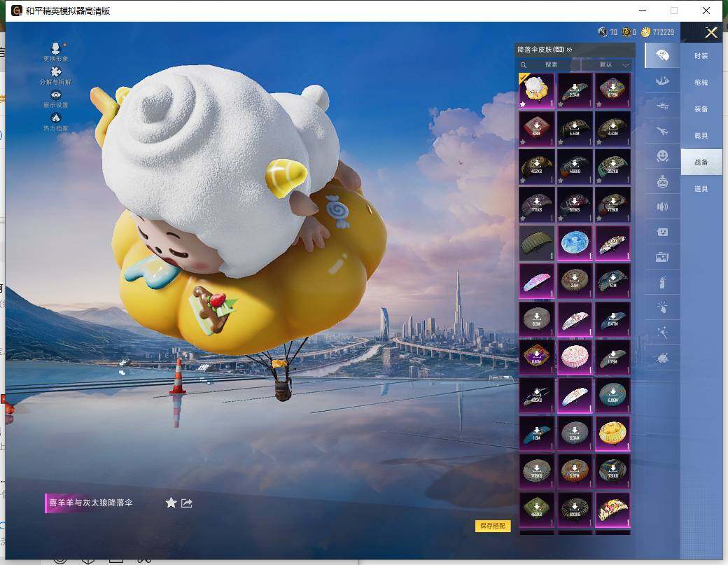Select the drone category icon in sidebar

click(x=662, y=106)
